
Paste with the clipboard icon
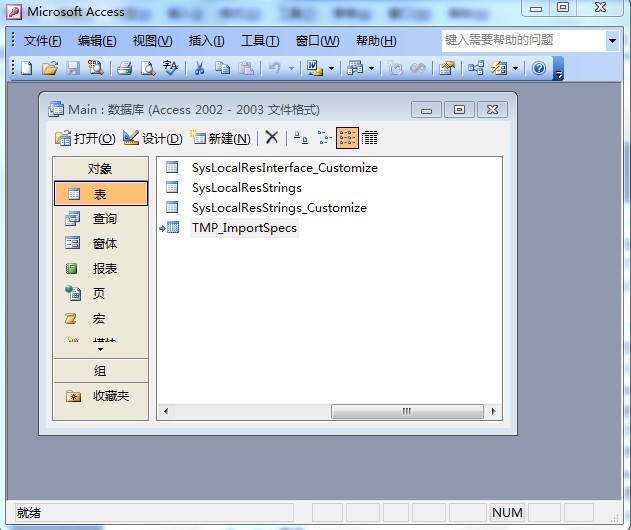(246, 68)
